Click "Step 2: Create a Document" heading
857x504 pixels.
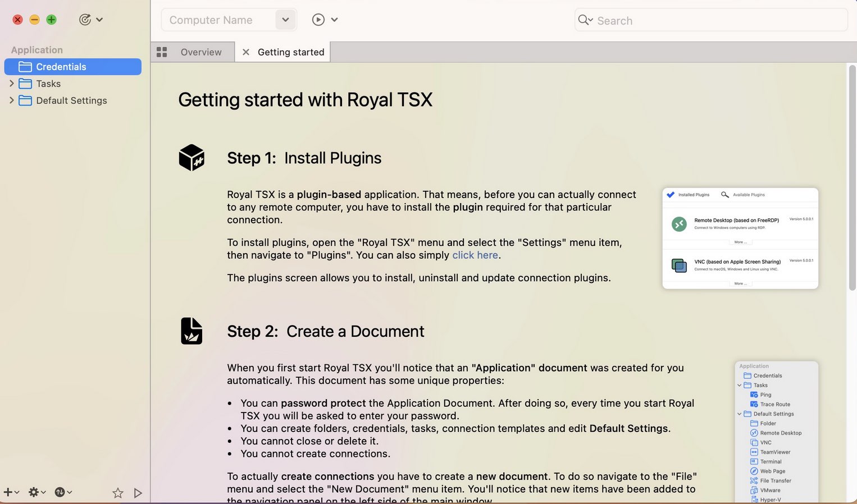tap(326, 332)
